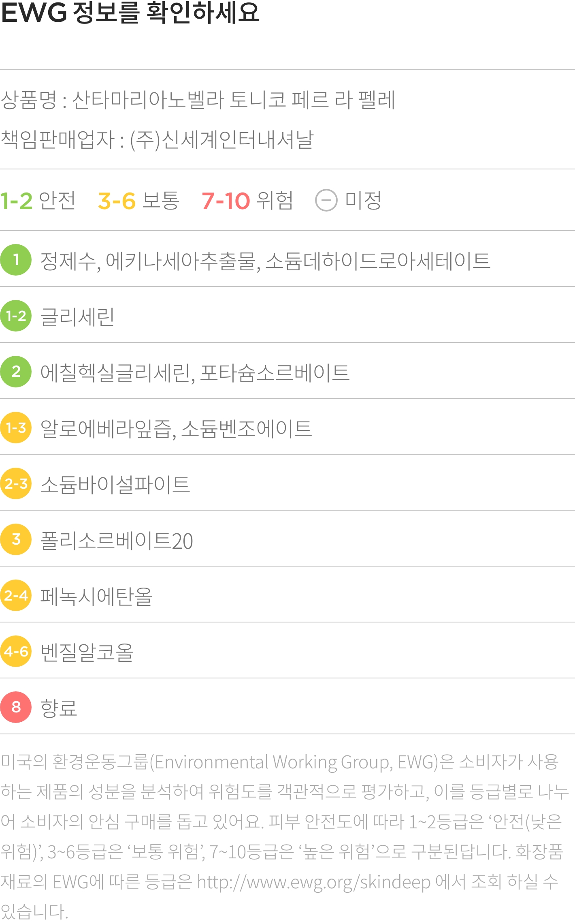Click the 미정 minus circle icon
575x924 pixels.
(326, 200)
